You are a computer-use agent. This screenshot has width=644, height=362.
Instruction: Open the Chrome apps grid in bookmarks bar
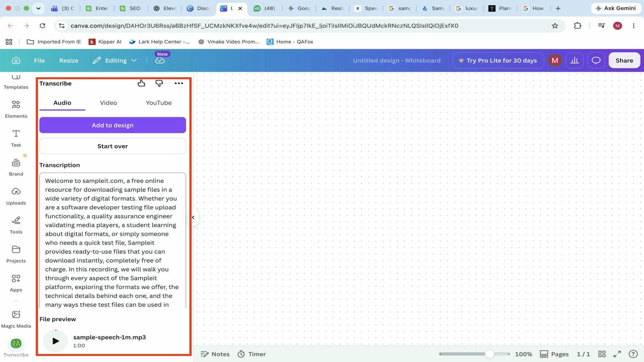pos(9,41)
